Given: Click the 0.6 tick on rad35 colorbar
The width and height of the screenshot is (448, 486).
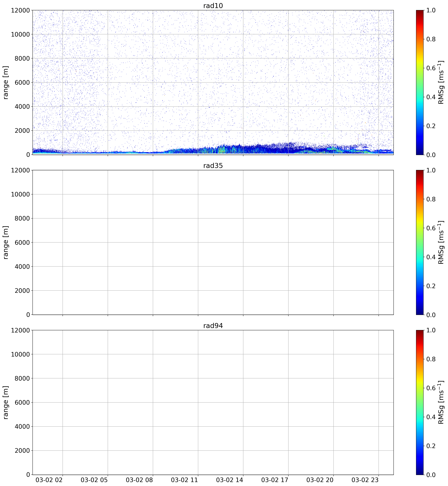Looking at the screenshot, I should [431, 228].
